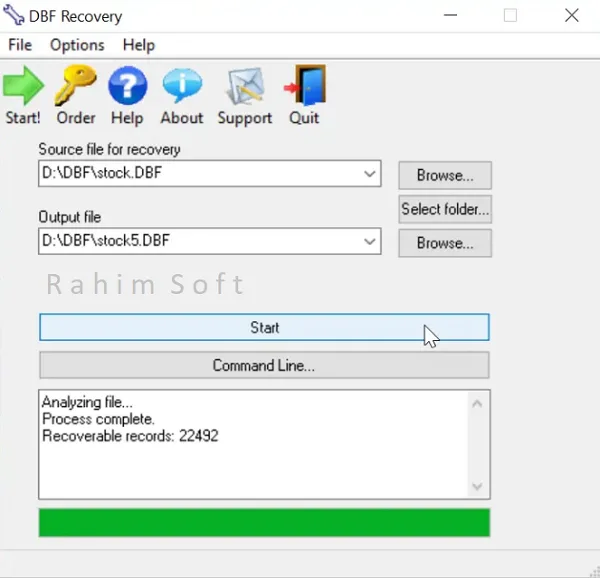
Task: Browse for the output file
Action: [445, 243]
